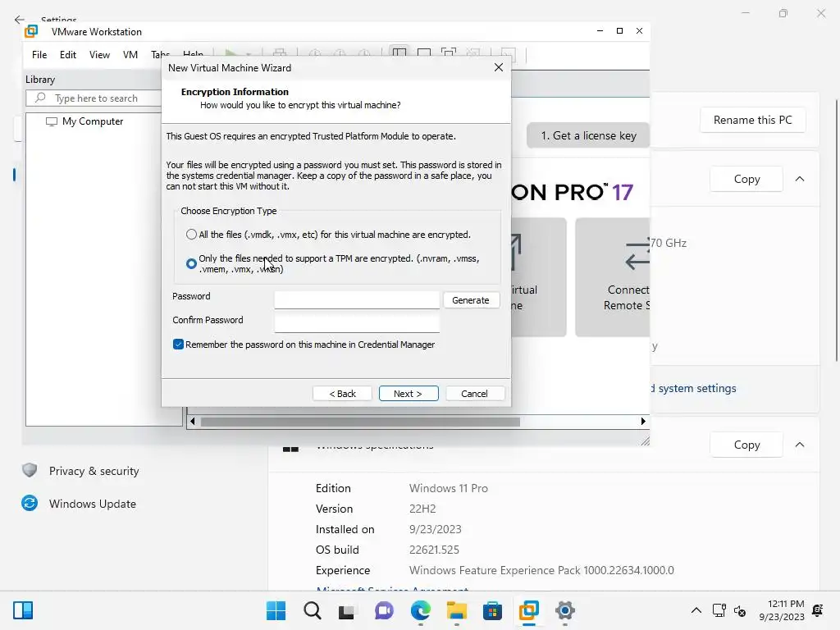Select the all files encrypted option

point(191,235)
